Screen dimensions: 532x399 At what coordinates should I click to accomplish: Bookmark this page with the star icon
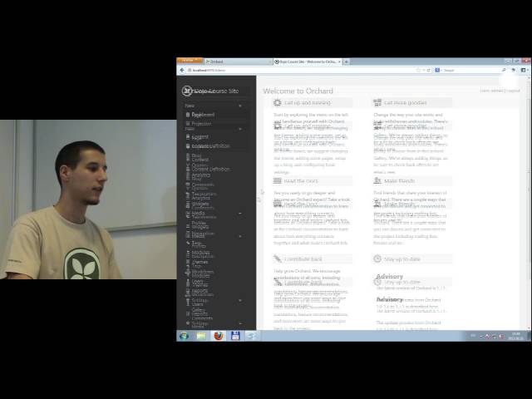[418, 70]
